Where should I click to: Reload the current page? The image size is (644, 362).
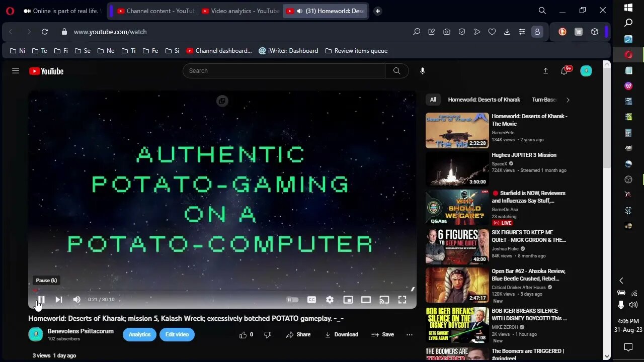pyautogui.click(x=45, y=32)
